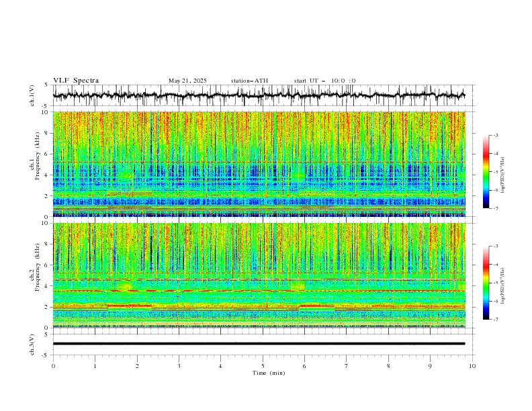The image size is (532, 411).
Task: Click the "station=ATH" header label
Action: point(249,81)
